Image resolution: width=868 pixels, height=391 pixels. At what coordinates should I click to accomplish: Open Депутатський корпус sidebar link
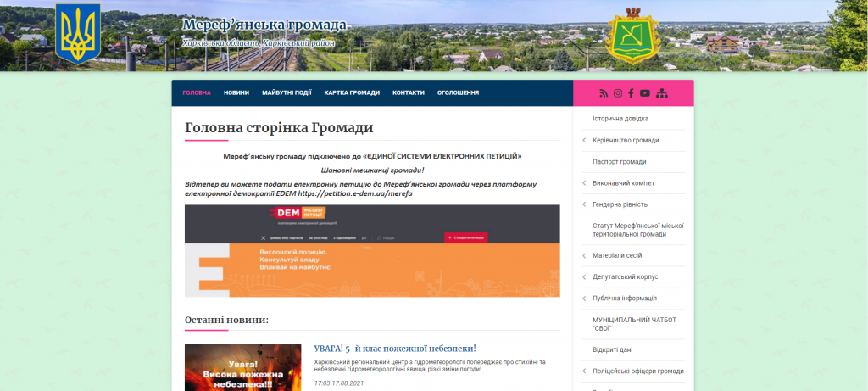[625, 276]
